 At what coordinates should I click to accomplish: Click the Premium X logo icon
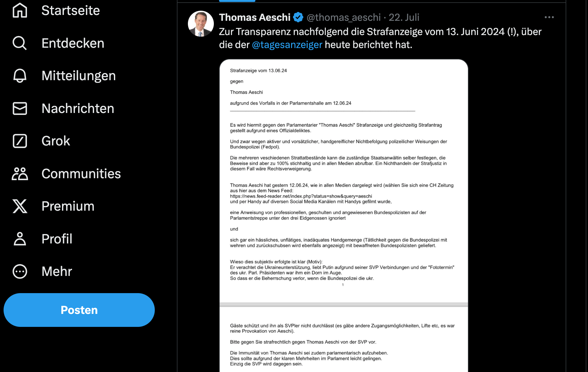click(20, 206)
